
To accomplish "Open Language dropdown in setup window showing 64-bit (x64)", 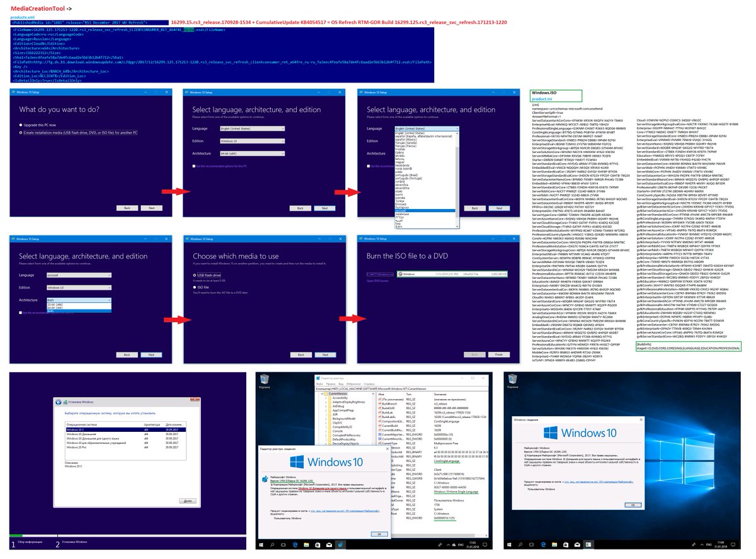I will click(x=252, y=128).
